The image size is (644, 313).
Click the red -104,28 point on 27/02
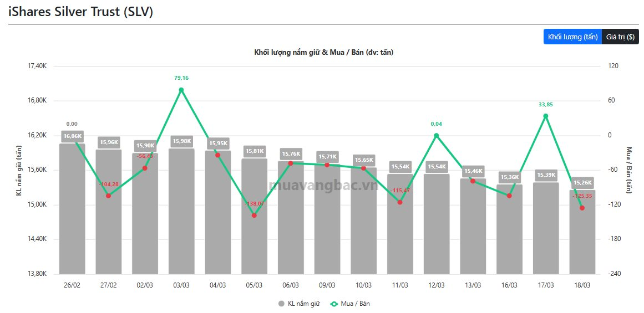109,196
